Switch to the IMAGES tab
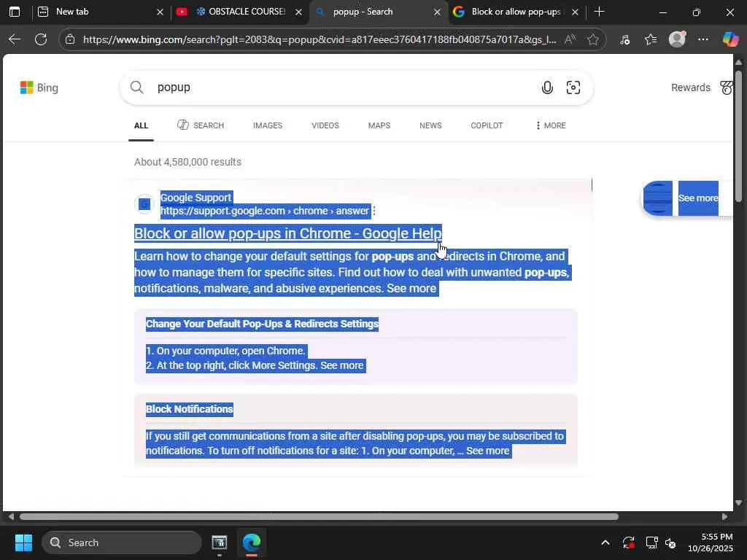 (x=267, y=125)
